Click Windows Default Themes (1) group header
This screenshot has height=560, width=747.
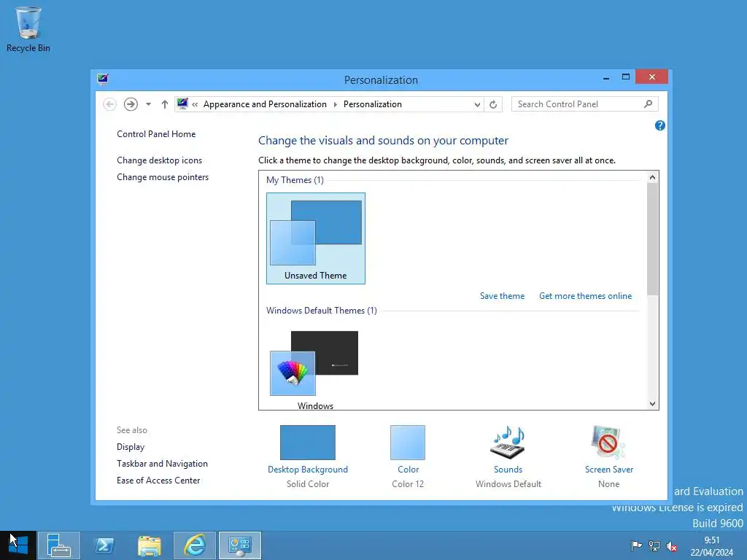coord(322,311)
